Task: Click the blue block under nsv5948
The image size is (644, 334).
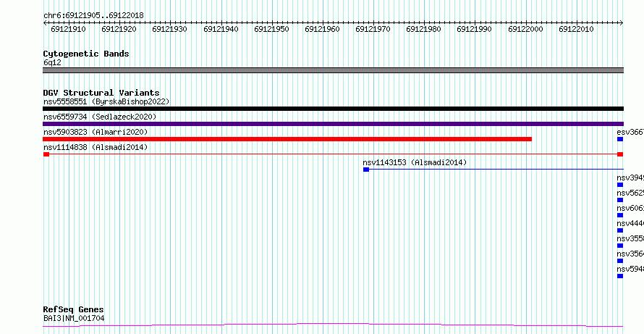Action: [620, 276]
